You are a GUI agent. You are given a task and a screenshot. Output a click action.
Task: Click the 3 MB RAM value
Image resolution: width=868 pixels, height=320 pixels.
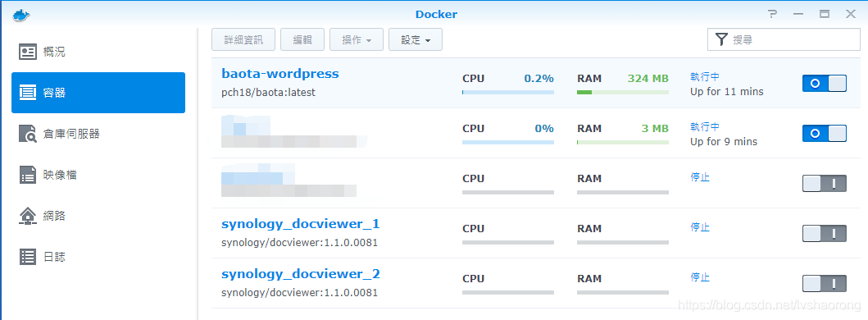(x=655, y=129)
